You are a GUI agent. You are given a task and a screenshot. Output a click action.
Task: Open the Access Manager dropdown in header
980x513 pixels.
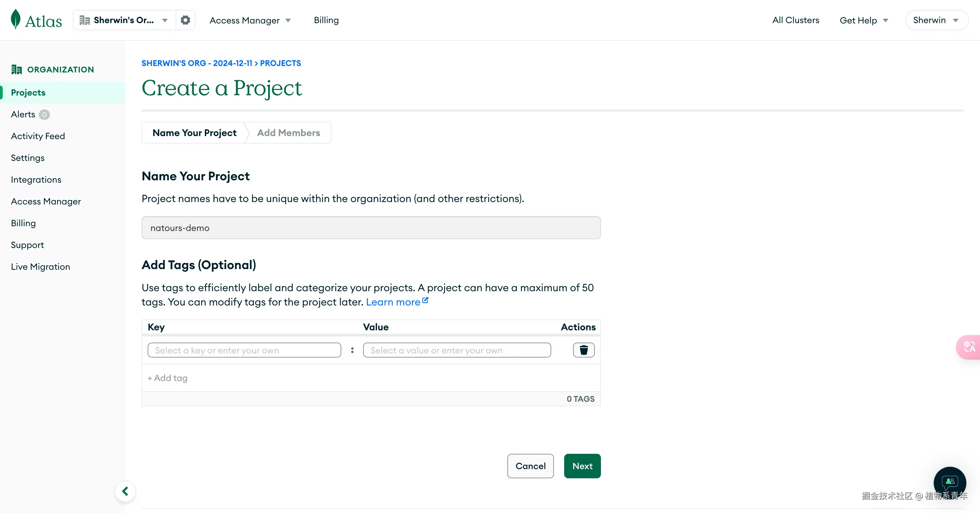tap(250, 20)
